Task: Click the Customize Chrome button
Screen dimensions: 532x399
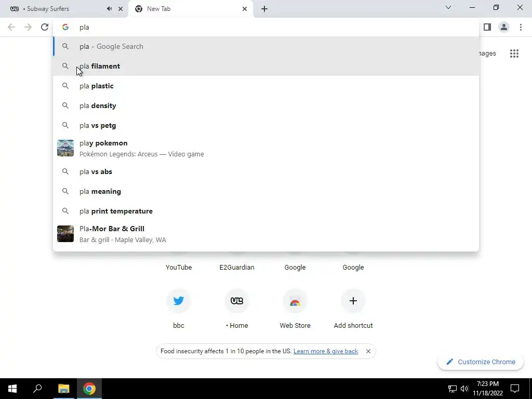Action: [x=481, y=362]
